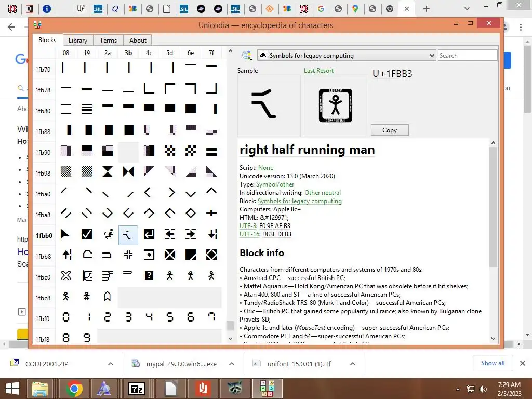Click the CODE2001.ZIP download item
This screenshot has height=399, width=532.
click(47, 364)
